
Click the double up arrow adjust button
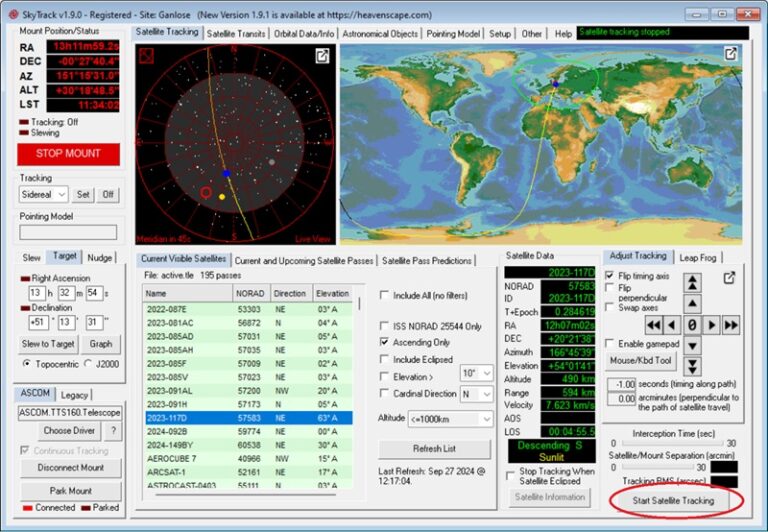692,283
